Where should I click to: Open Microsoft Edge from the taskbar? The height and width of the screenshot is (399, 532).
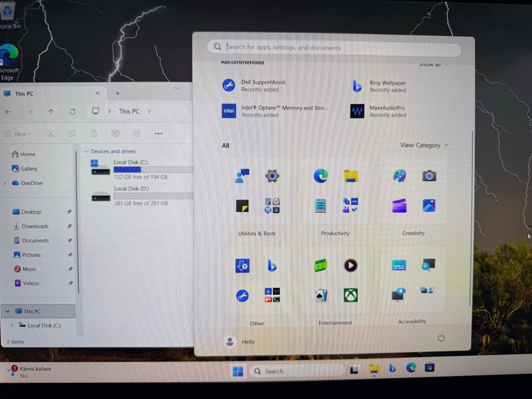click(411, 367)
